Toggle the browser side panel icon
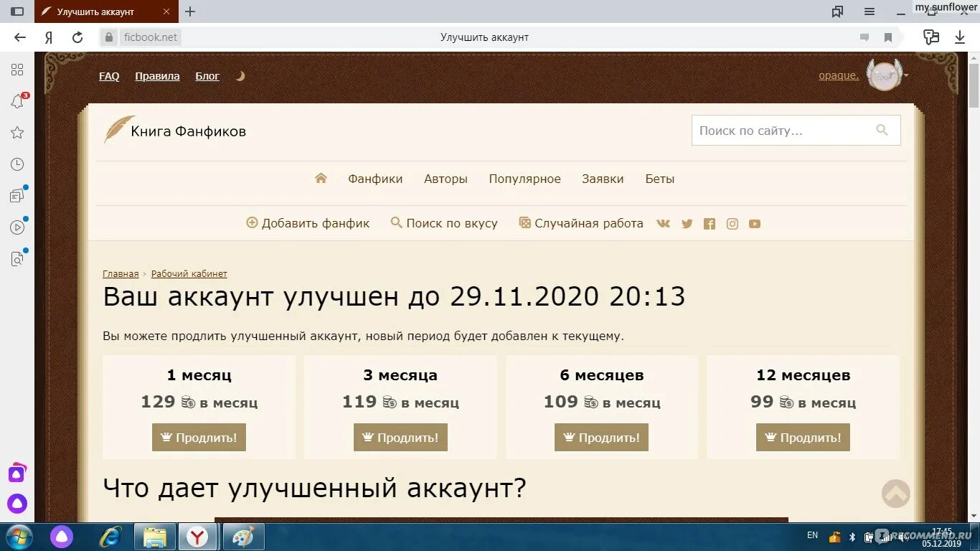This screenshot has width=980, height=551. coord(17,11)
